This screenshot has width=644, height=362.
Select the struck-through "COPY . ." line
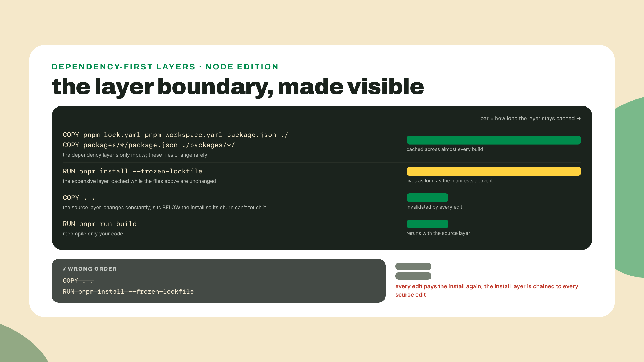(x=78, y=281)
